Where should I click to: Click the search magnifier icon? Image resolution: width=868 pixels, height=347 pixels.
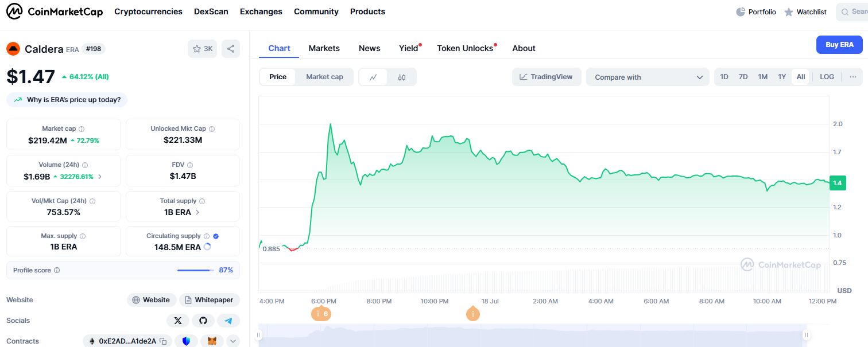[845, 12]
